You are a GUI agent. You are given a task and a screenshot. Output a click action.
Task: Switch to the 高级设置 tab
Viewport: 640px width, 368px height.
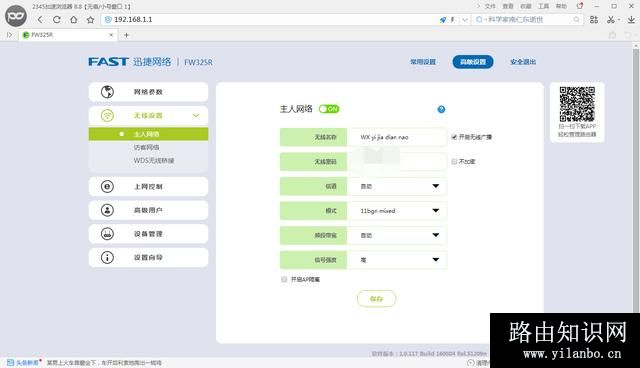(473, 62)
